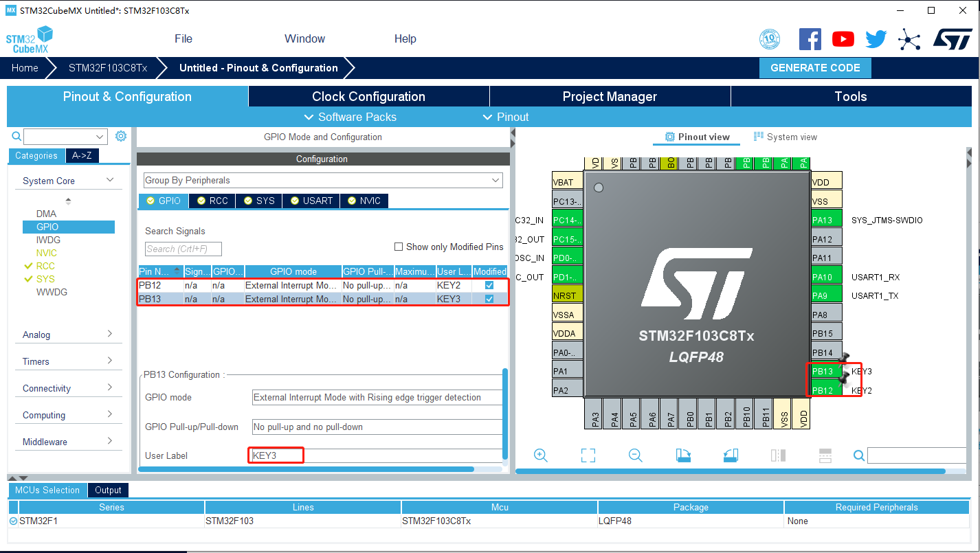Rotate the chip counter-clockwise

click(x=731, y=455)
